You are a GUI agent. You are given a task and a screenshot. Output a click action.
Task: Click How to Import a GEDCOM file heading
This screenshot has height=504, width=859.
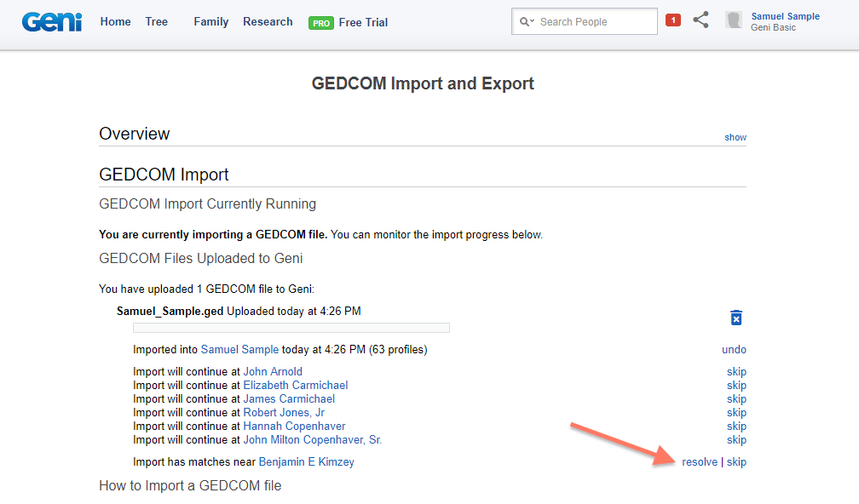coord(190,486)
